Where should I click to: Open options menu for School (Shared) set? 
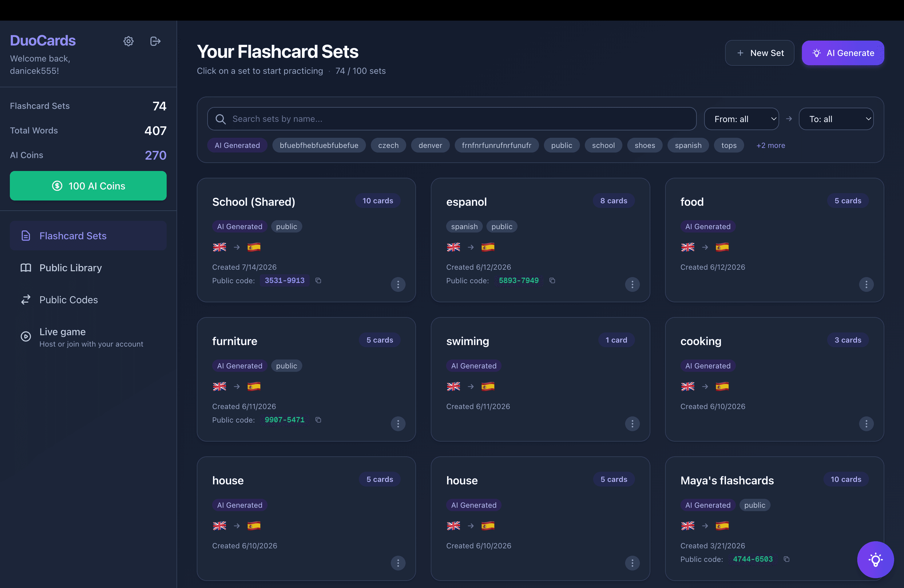pos(398,284)
